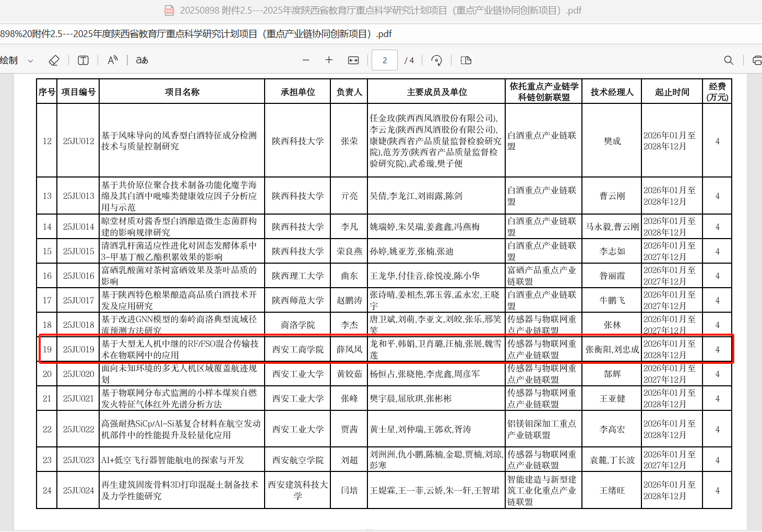Print the document via printer icon

click(x=756, y=61)
